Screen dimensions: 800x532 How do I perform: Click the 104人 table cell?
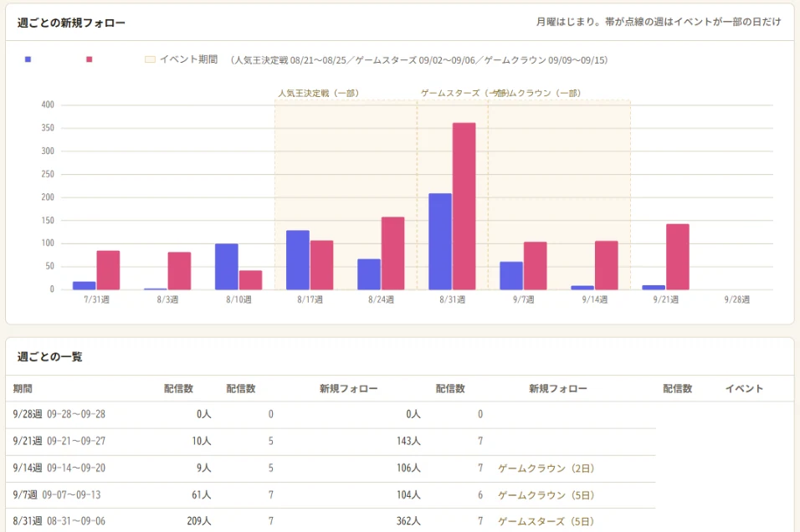coord(408,494)
